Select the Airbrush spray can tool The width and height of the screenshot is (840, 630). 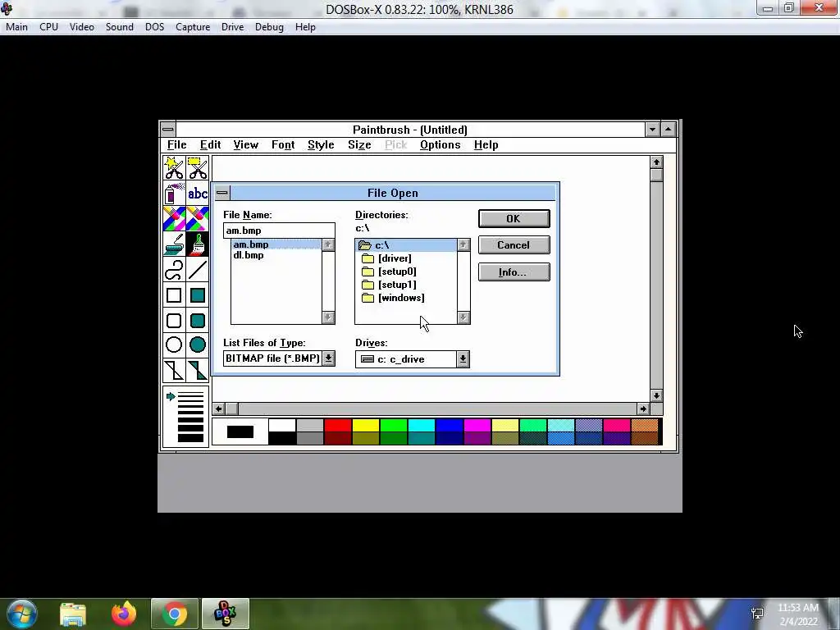(x=174, y=193)
